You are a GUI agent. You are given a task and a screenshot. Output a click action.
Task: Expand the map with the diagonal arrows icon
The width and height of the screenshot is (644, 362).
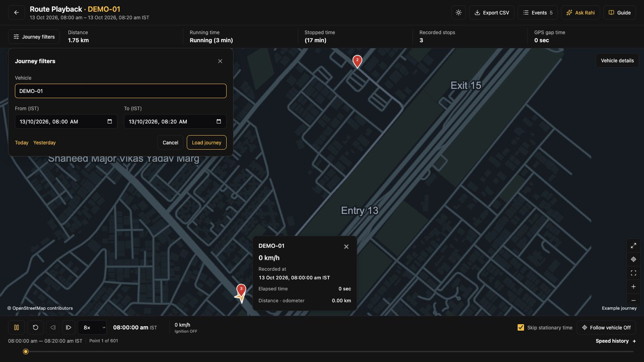[x=633, y=245]
